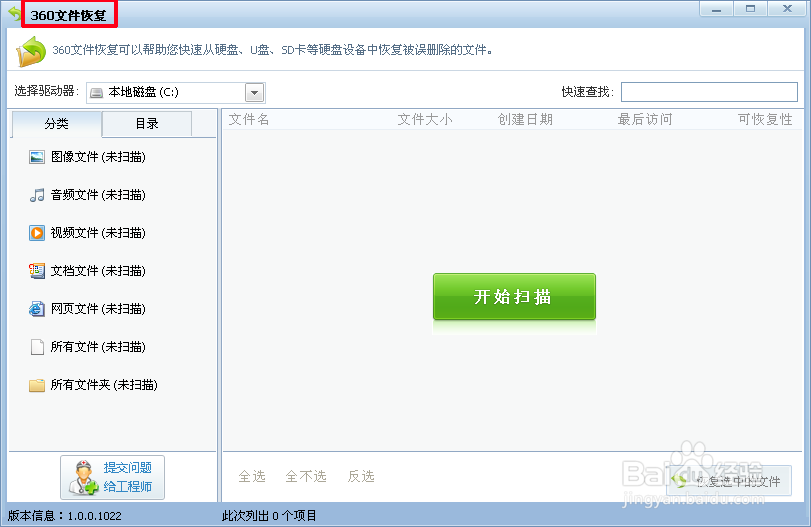Screen dimensions: 811x527
Task: Click the web page files browser icon
Action: pyautogui.click(x=37, y=309)
